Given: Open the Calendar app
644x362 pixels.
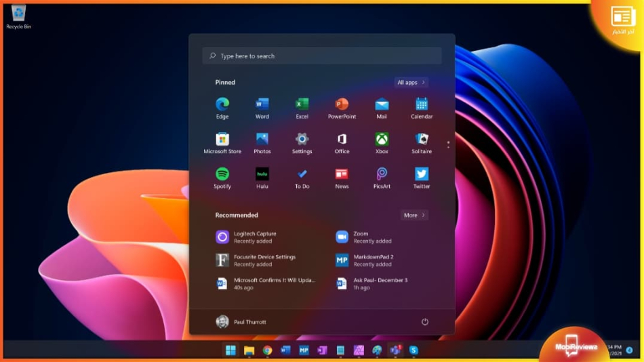Looking at the screenshot, I should tap(422, 108).
